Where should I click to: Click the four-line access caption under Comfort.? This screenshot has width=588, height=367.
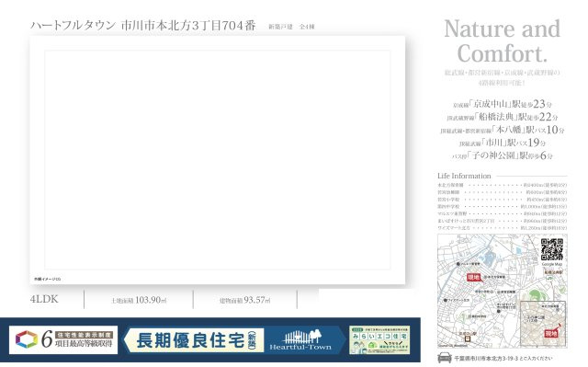pos(503,77)
